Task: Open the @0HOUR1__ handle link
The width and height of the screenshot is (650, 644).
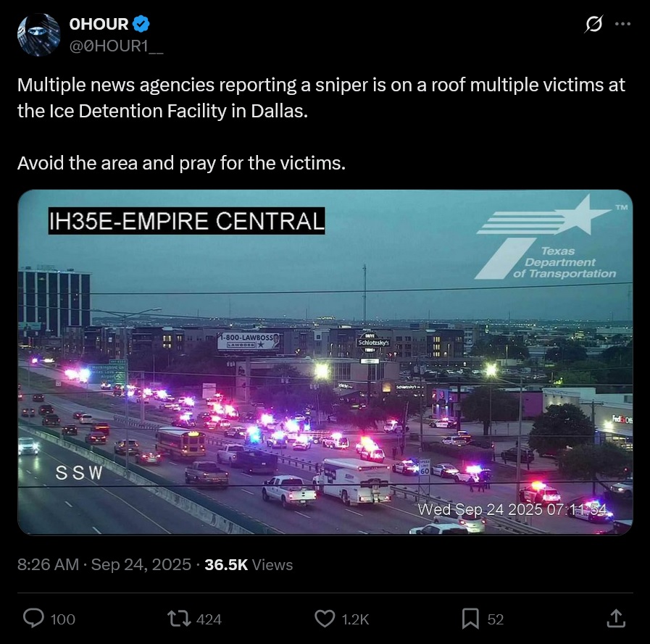Action: (x=116, y=46)
